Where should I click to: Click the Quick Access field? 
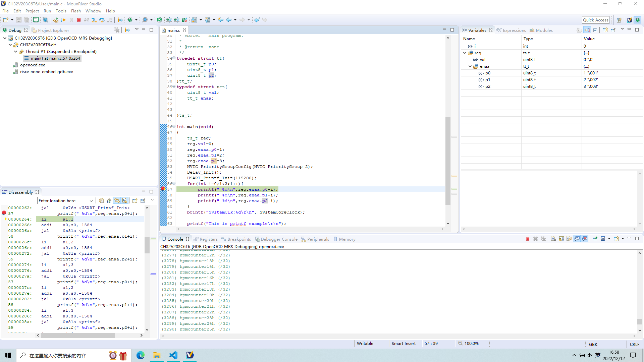(x=595, y=20)
